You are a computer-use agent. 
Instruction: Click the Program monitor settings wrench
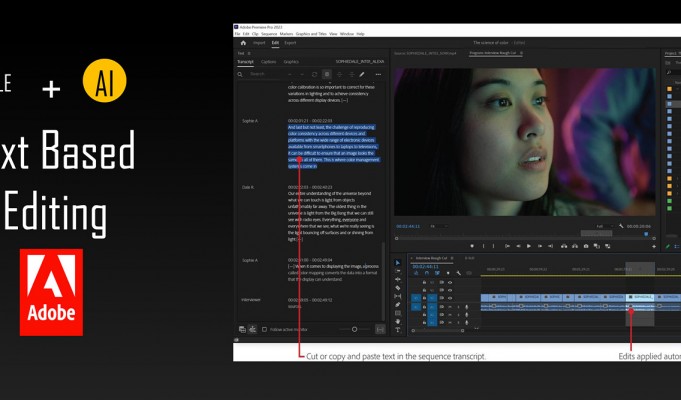click(x=621, y=226)
